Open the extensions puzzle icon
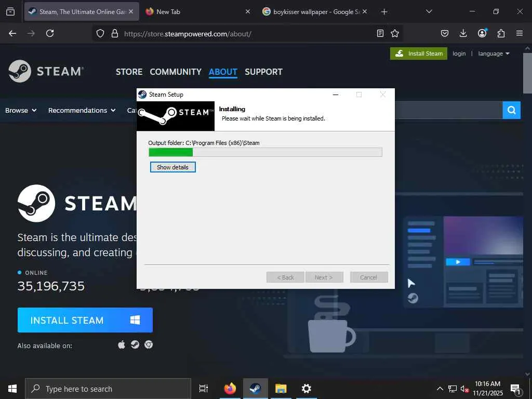 tap(501, 33)
